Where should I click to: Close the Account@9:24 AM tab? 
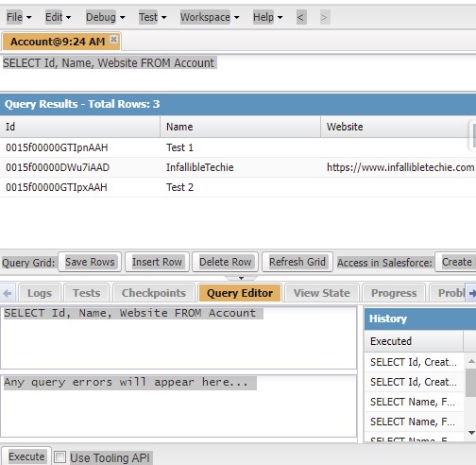point(113,39)
